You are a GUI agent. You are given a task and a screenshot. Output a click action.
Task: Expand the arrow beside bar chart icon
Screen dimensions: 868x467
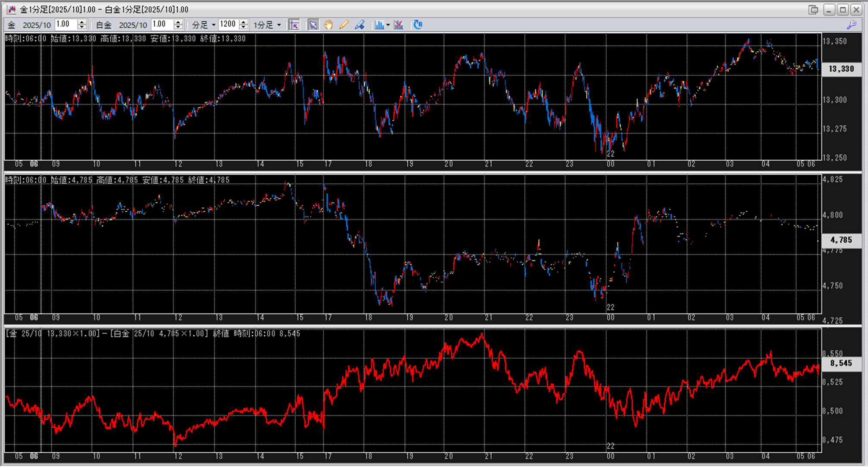pyautogui.click(x=388, y=25)
